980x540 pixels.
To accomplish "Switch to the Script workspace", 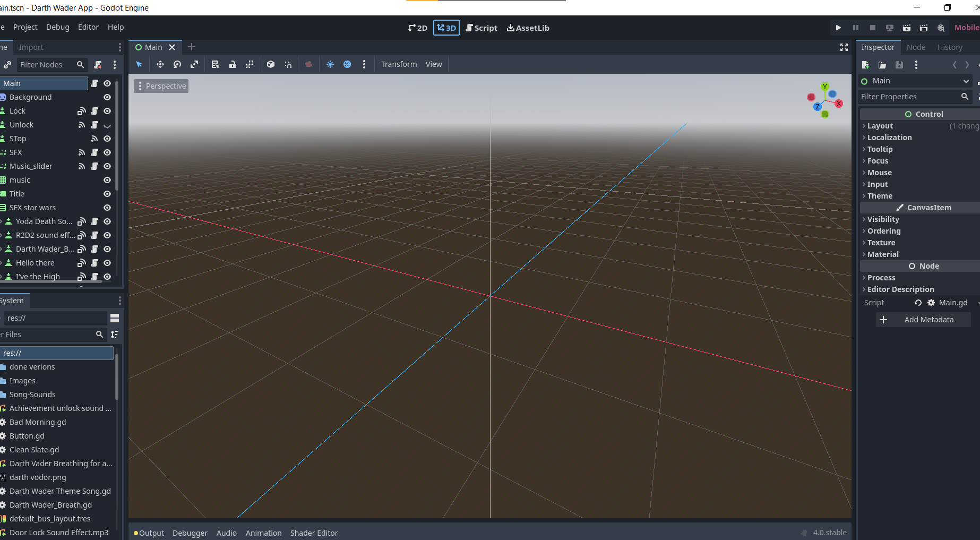I will (481, 28).
